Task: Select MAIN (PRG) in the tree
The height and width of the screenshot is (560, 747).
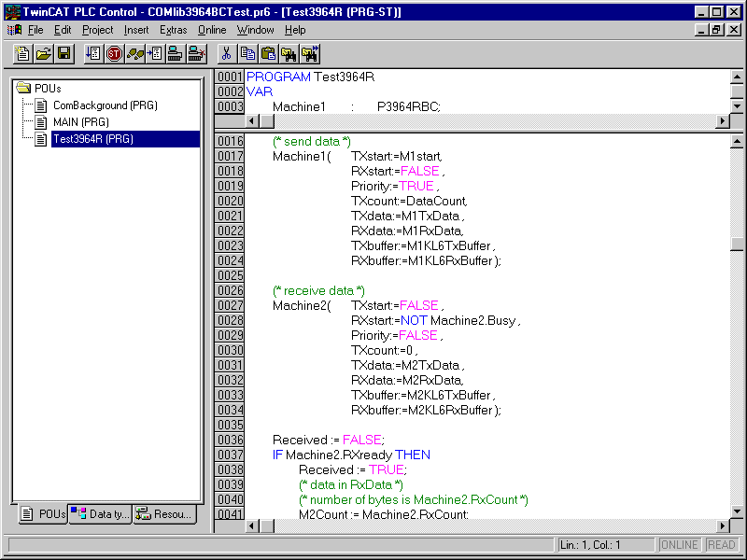Action: point(81,122)
